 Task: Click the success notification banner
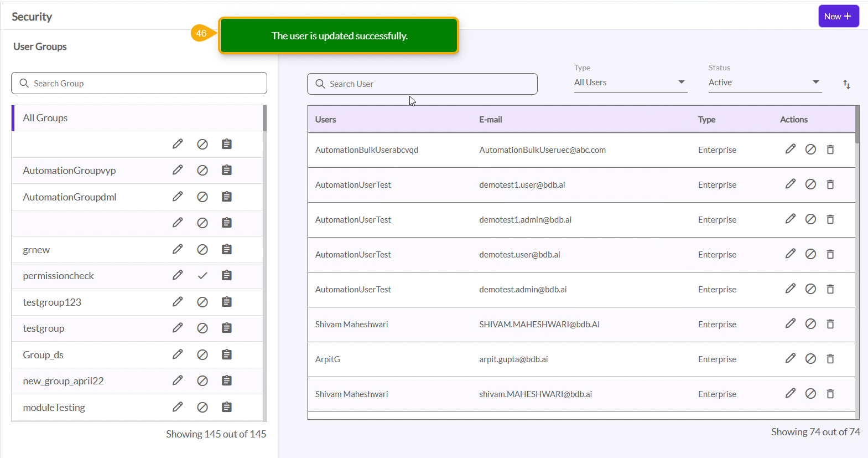click(x=339, y=36)
